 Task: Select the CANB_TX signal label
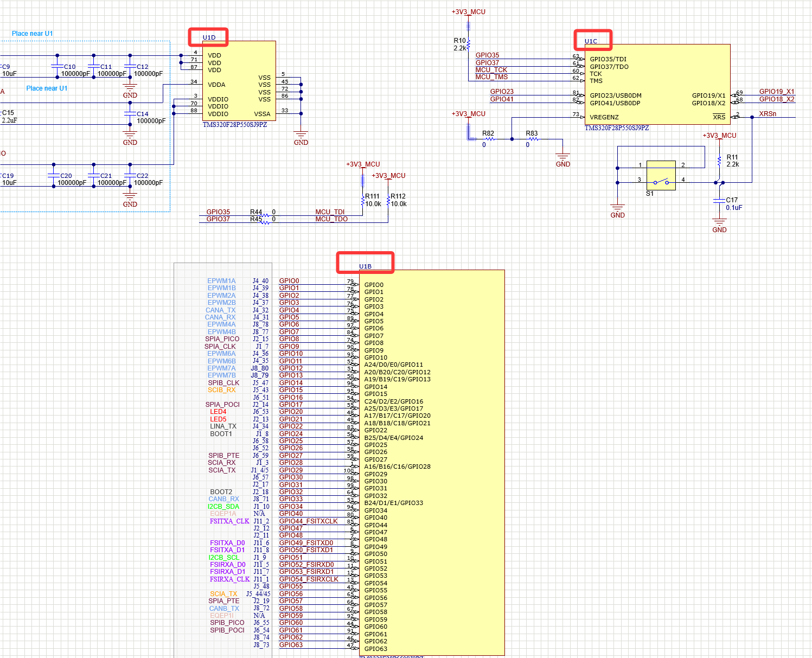[224, 609]
